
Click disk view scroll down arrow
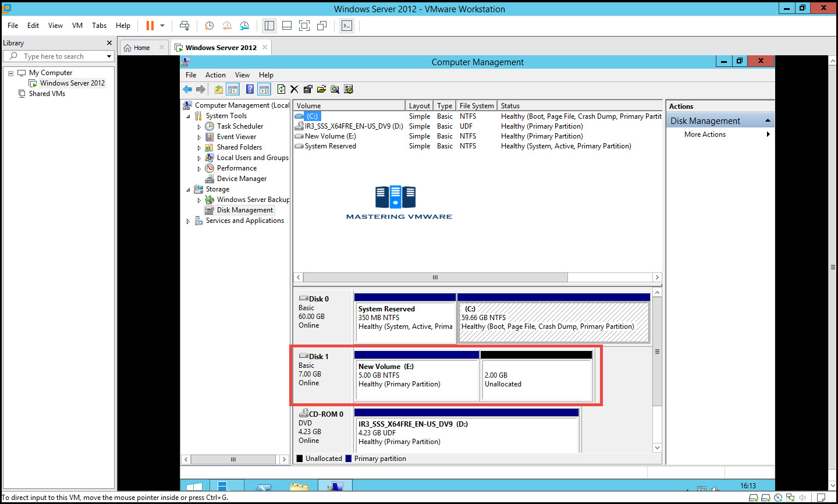[x=657, y=448]
